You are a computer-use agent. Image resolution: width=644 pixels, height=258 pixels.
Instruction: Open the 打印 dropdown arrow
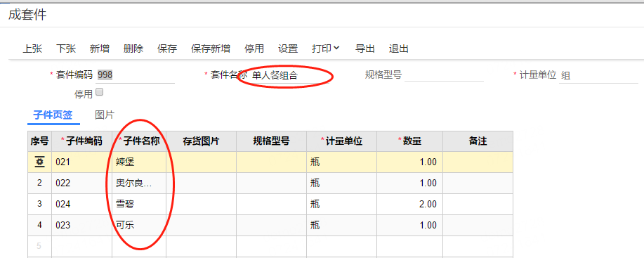tap(337, 48)
